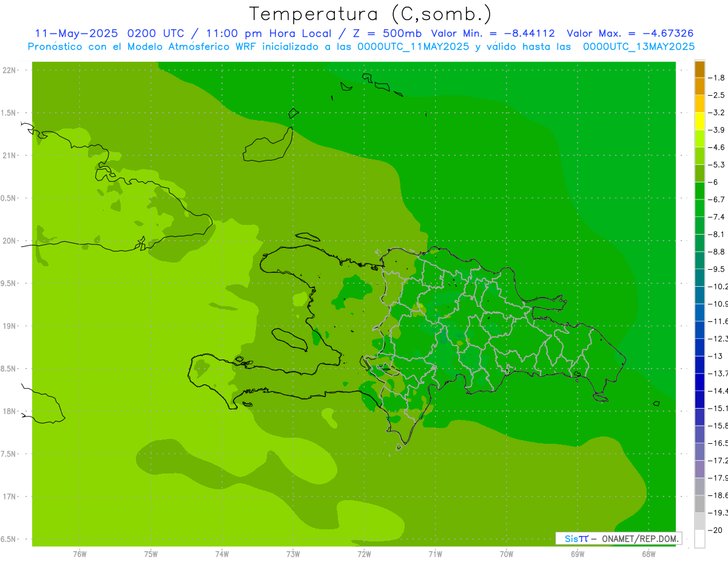Click the legend value -8.8
This screenshot has height=562, width=728.
point(716,252)
